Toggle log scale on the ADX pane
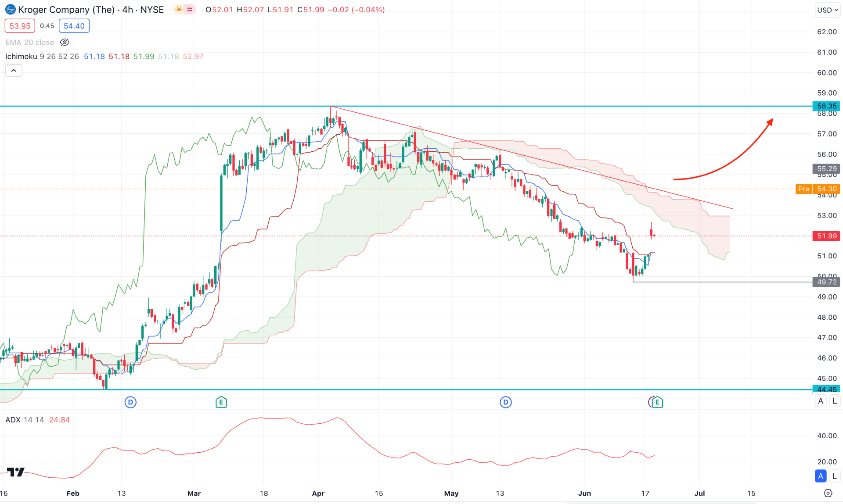The width and height of the screenshot is (843, 504). [x=835, y=475]
